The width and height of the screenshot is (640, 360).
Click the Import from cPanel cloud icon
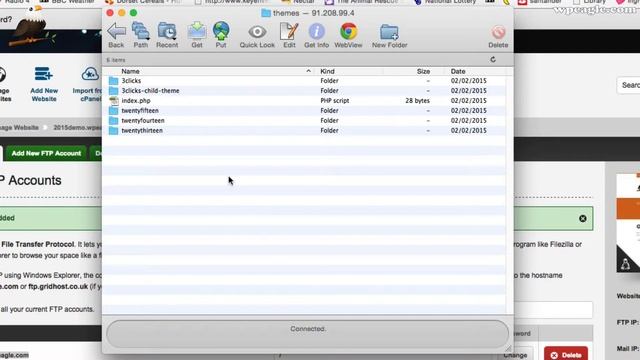point(90,74)
